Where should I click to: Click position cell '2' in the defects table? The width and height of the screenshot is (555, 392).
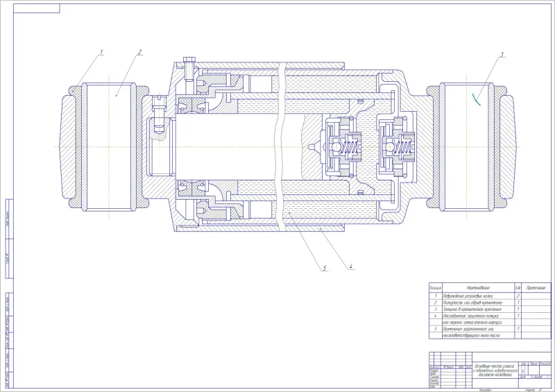point(436,302)
